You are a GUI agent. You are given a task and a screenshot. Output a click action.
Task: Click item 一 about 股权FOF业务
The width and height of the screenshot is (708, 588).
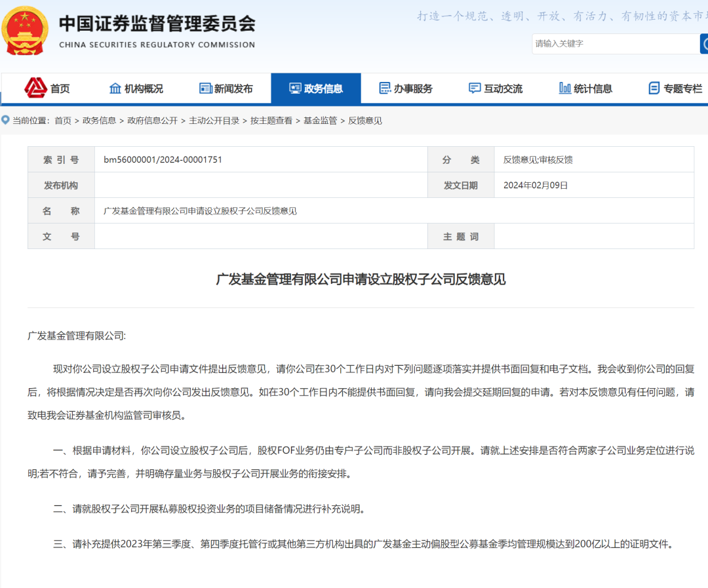(361, 462)
